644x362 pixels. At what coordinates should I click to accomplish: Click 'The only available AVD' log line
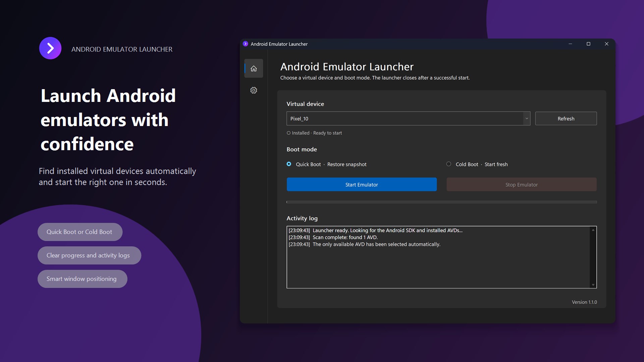(364, 244)
